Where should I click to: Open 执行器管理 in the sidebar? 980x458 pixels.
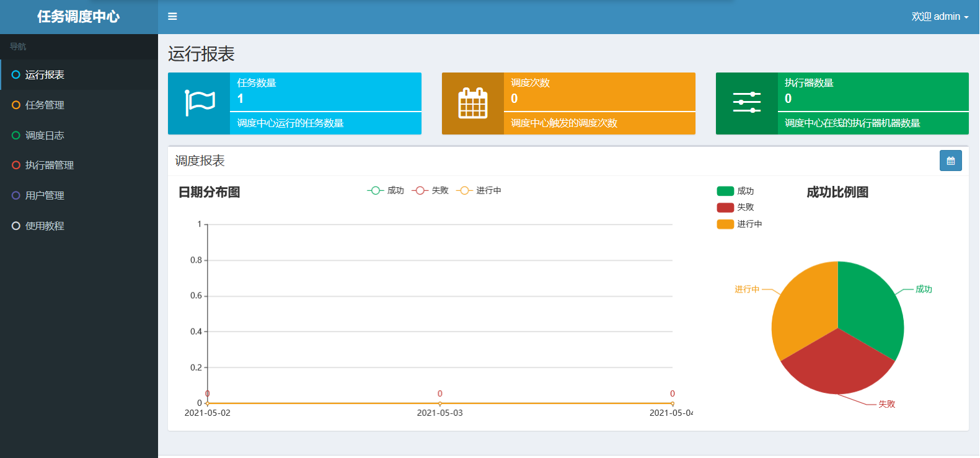point(79,165)
